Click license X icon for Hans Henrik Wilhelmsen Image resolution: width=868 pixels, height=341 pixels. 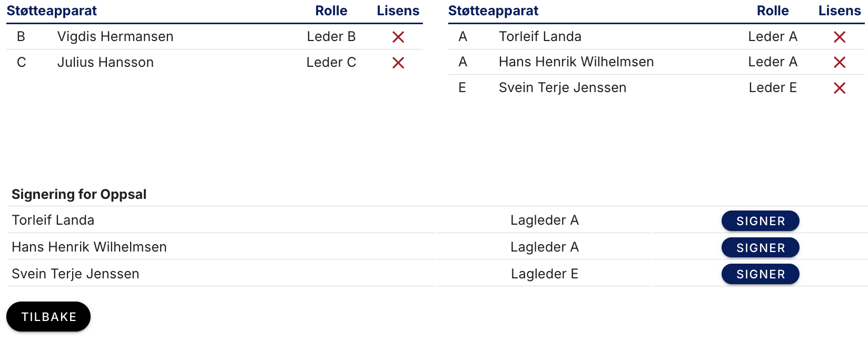point(840,62)
